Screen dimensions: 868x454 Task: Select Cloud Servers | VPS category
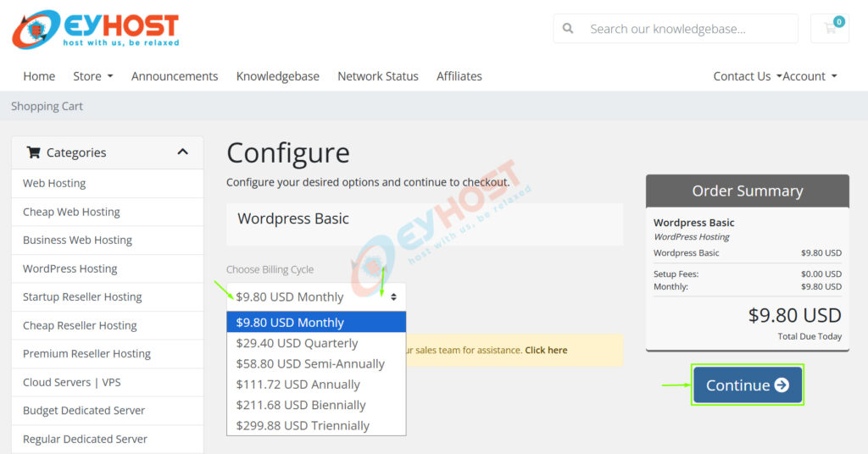pyautogui.click(x=108, y=382)
